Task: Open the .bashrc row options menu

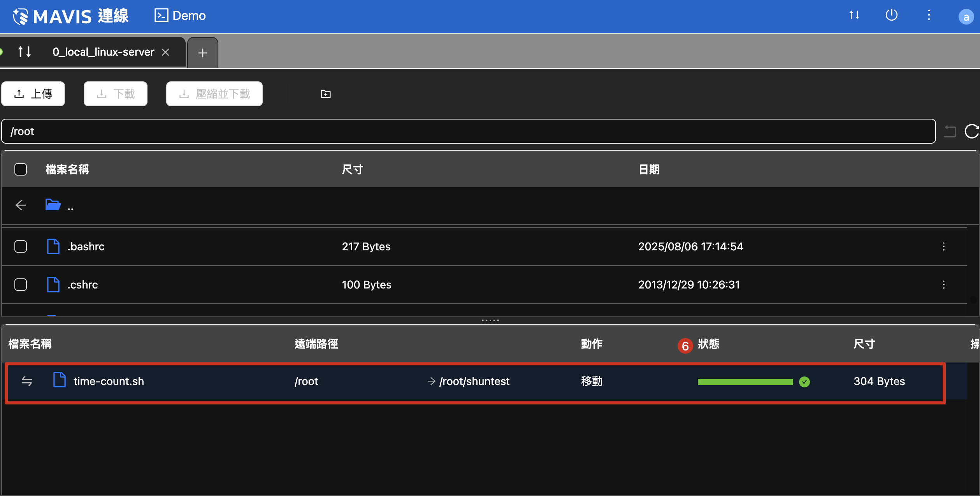Action: pos(943,246)
